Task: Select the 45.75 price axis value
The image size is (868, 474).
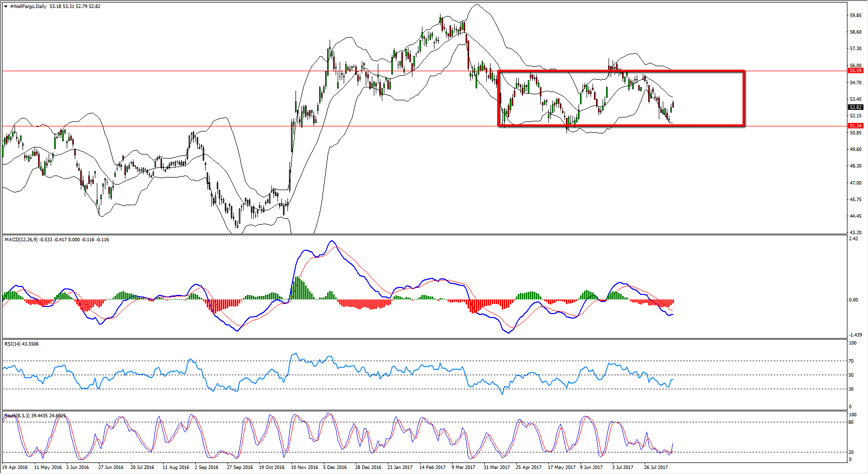Action: click(x=855, y=200)
